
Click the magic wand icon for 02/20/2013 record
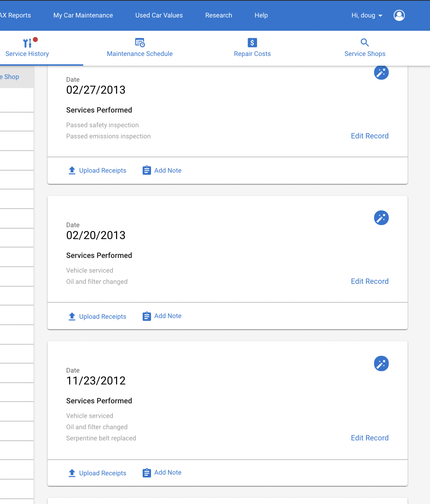pyautogui.click(x=381, y=218)
